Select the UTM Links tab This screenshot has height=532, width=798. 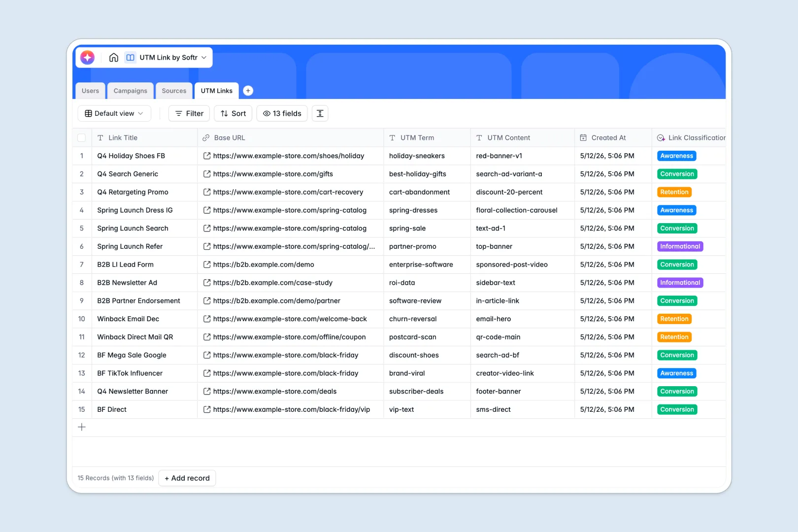[217, 91]
